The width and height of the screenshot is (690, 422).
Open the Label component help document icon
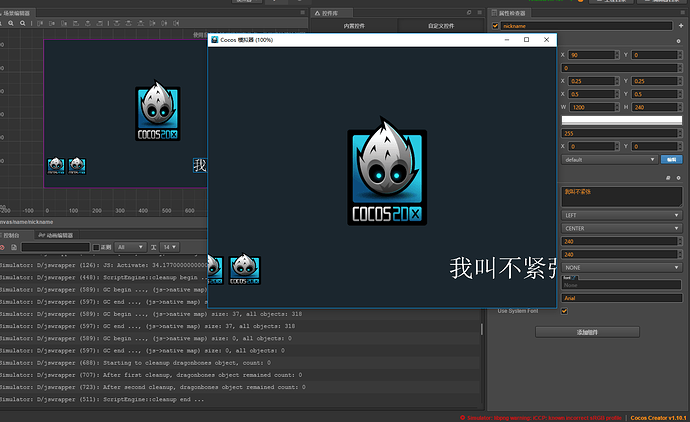(x=668, y=178)
